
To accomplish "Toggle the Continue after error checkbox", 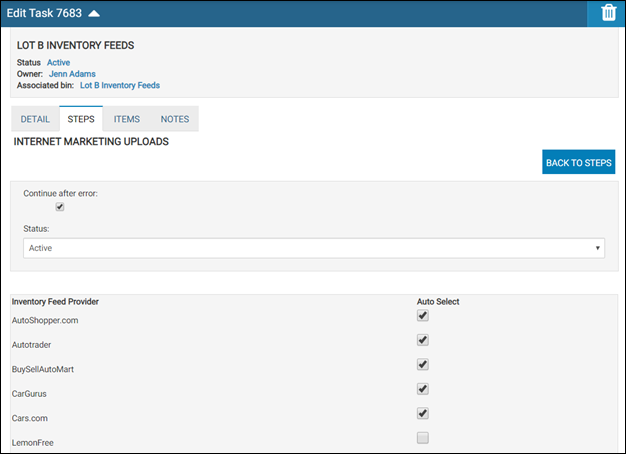I will pos(60,207).
